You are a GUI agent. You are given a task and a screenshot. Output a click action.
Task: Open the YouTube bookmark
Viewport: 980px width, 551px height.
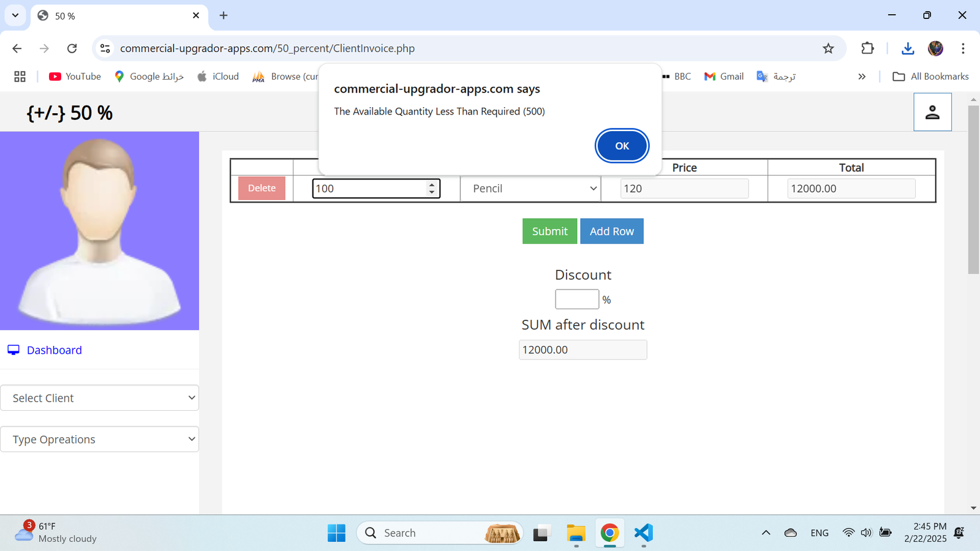(x=75, y=77)
